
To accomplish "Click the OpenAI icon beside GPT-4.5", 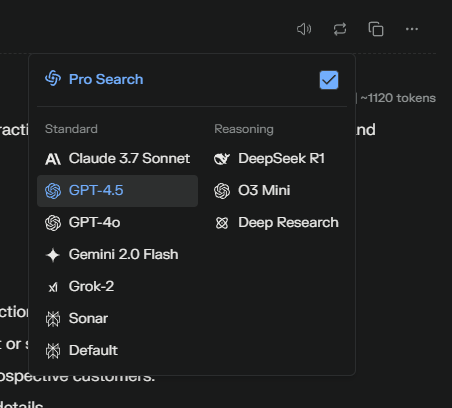I will click(53, 191).
